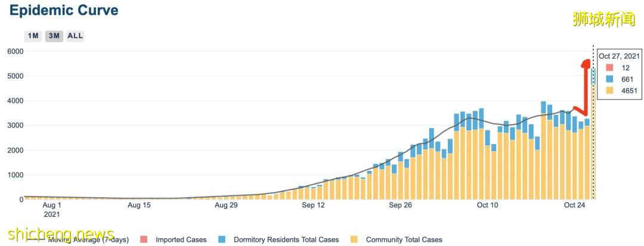The image size is (644, 246).
Task: Click the blue swatch in the tooltip
Action: [608, 79]
